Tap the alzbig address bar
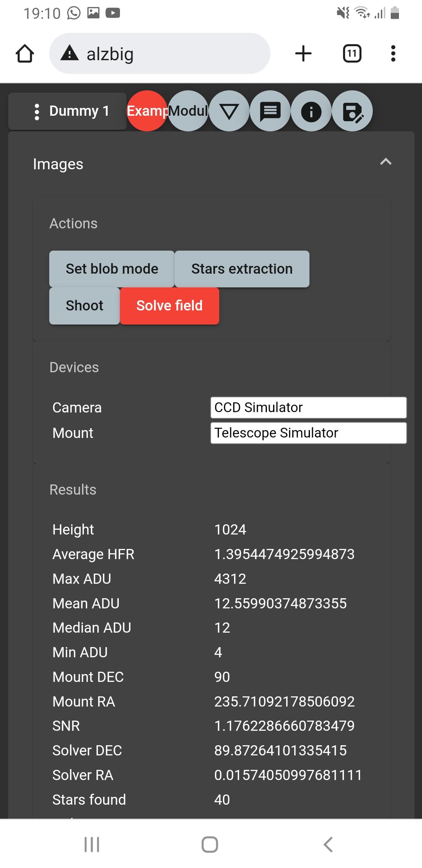Image resolution: width=422 pixels, height=868 pixels. pyautogui.click(x=159, y=54)
